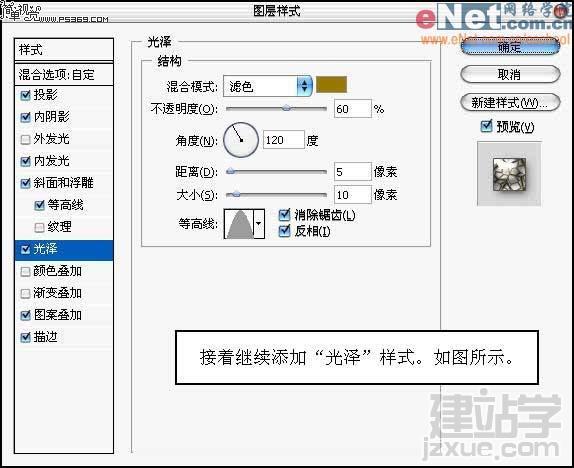Click the angle dial control
This screenshot has height=468, width=574.
click(x=241, y=140)
